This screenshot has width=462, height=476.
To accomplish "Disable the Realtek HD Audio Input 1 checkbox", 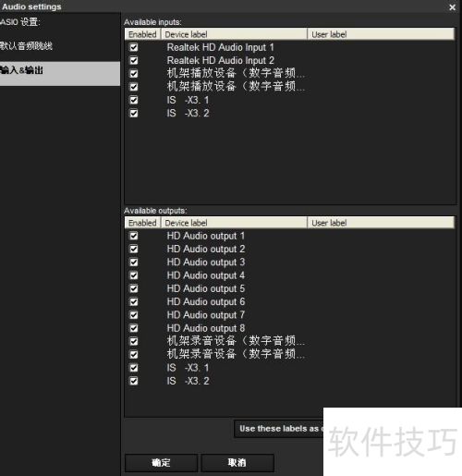I will tap(134, 47).
